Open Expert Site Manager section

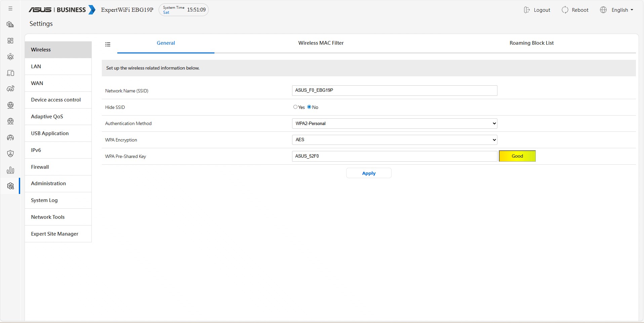[58, 234]
